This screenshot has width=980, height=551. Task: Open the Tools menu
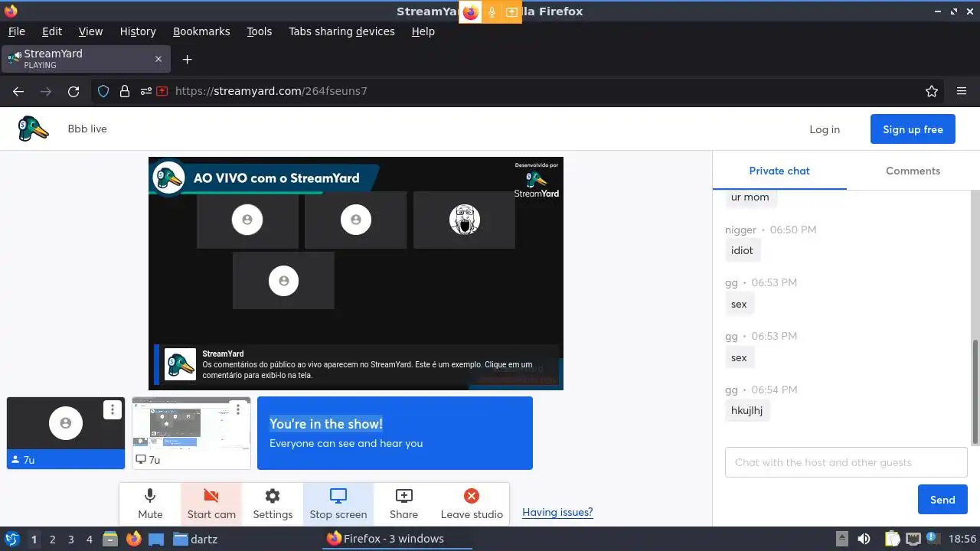pyautogui.click(x=259, y=31)
